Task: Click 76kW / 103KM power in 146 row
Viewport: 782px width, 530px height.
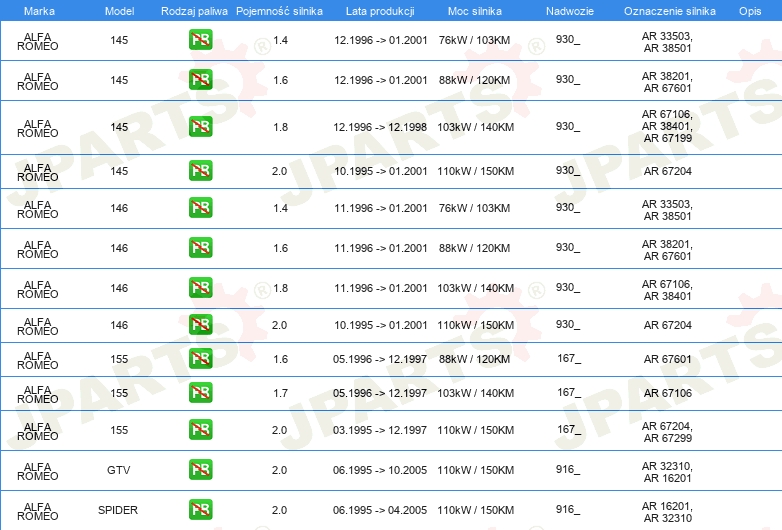Action: 474,208
